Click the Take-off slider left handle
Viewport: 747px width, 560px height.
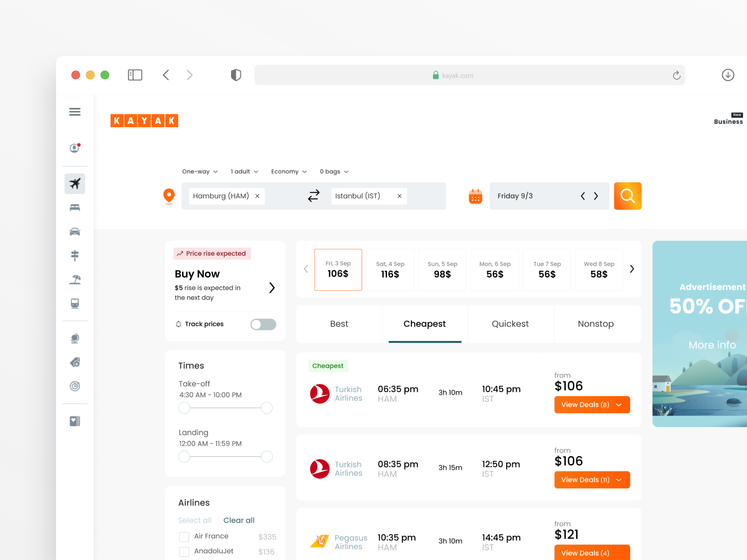point(184,408)
